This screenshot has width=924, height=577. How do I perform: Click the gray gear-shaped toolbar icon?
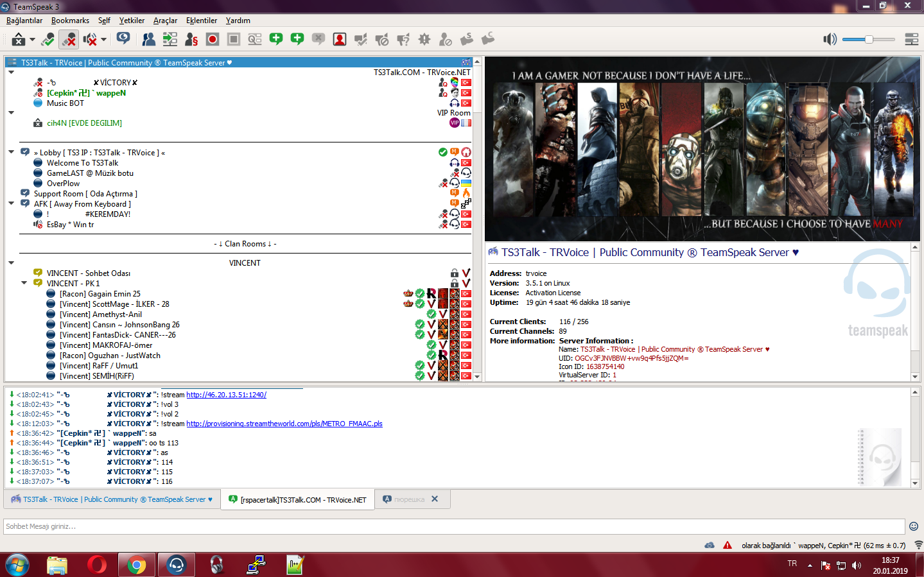pos(424,40)
